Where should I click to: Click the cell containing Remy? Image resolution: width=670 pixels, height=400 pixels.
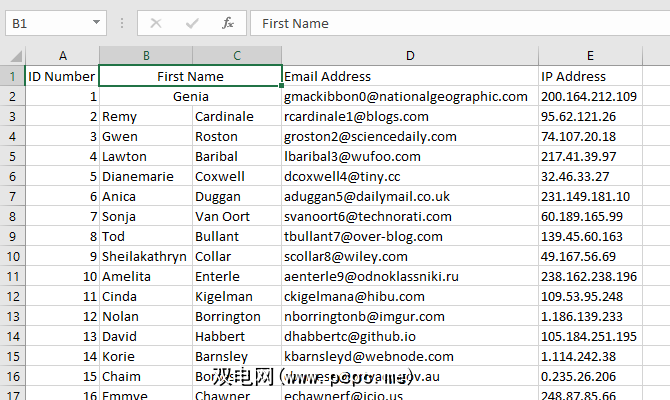point(146,116)
